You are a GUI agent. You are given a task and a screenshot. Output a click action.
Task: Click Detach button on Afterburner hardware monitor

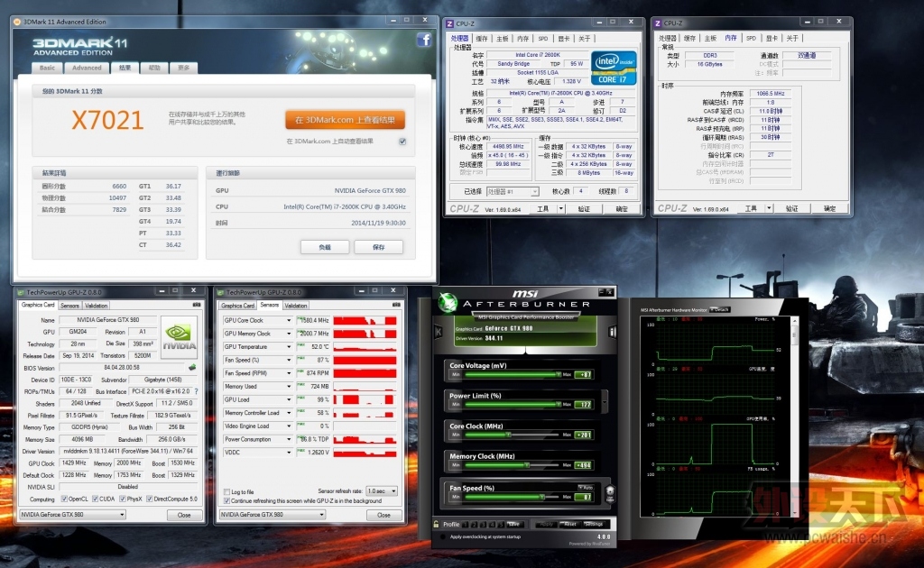720,309
